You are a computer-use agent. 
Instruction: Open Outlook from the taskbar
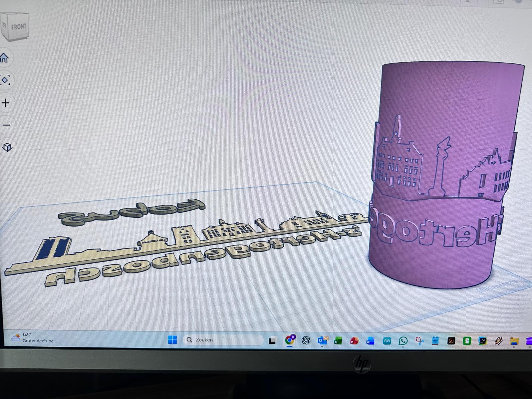point(322,340)
